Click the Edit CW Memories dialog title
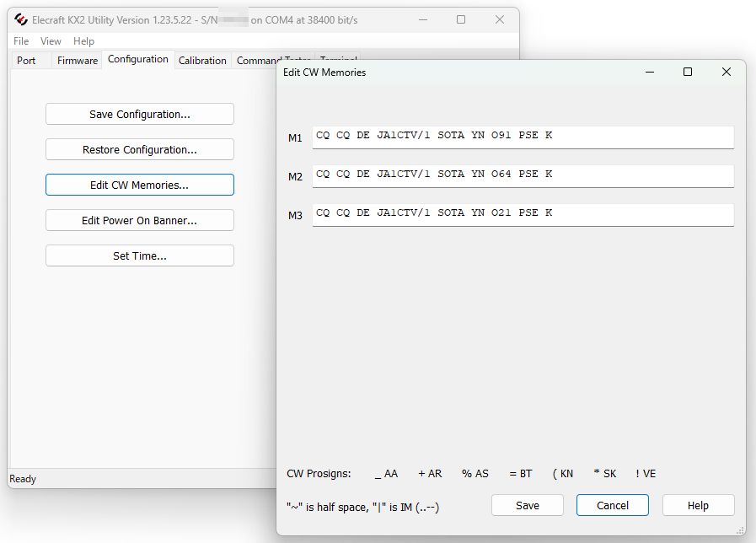Viewport: 756px width, 543px height. click(324, 73)
